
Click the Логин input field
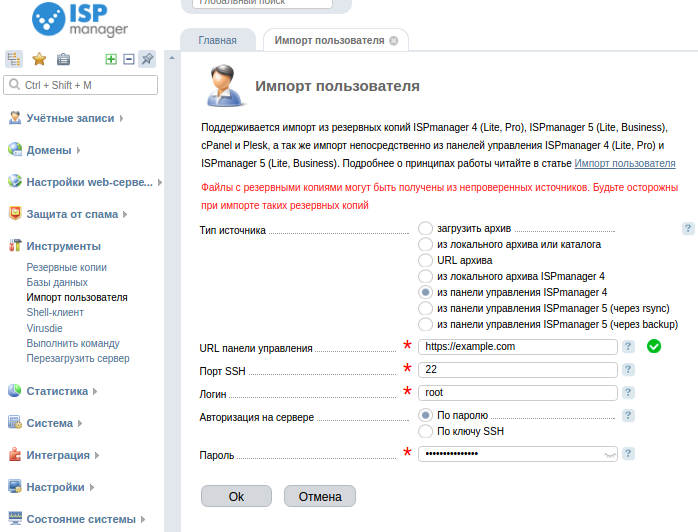pyautogui.click(x=518, y=393)
